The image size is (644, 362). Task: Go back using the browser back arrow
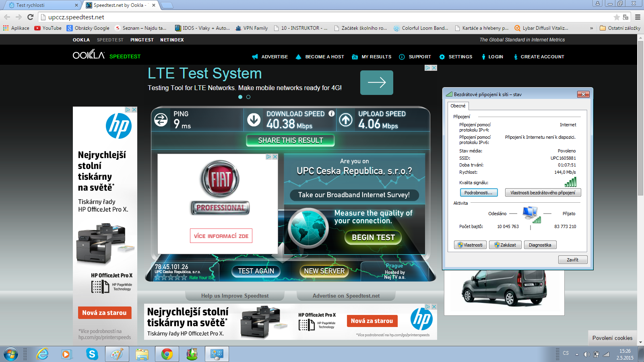(x=7, y=17)
